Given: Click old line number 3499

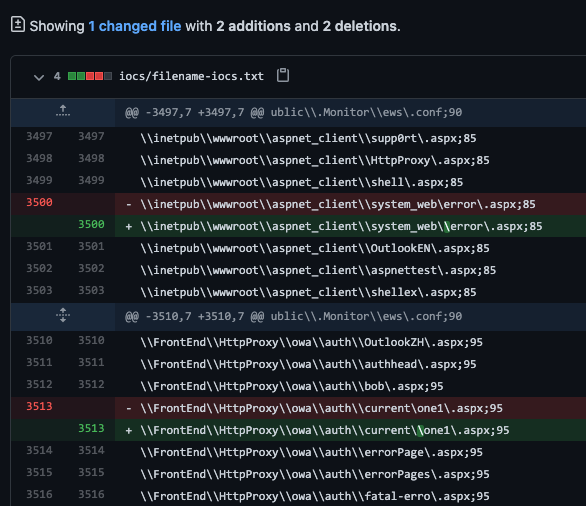Looking at the screenshot, I should point(39,181).
